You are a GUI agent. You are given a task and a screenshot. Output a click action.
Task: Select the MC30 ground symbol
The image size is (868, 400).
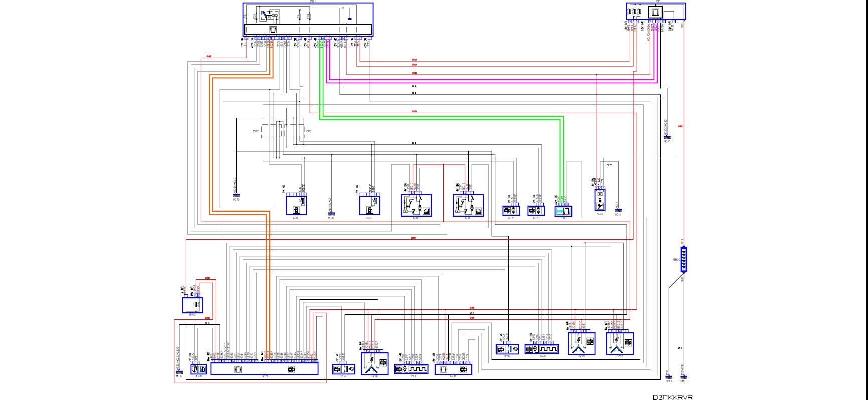pos(667,138)
